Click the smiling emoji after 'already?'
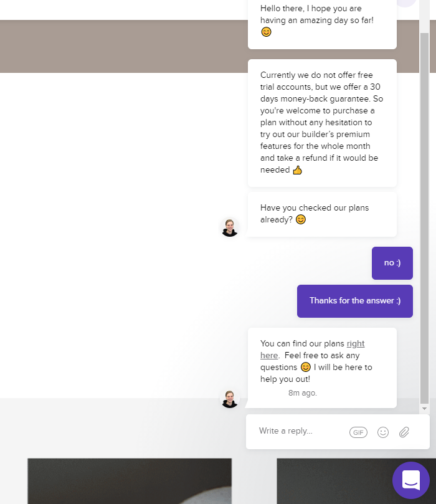 301,219
